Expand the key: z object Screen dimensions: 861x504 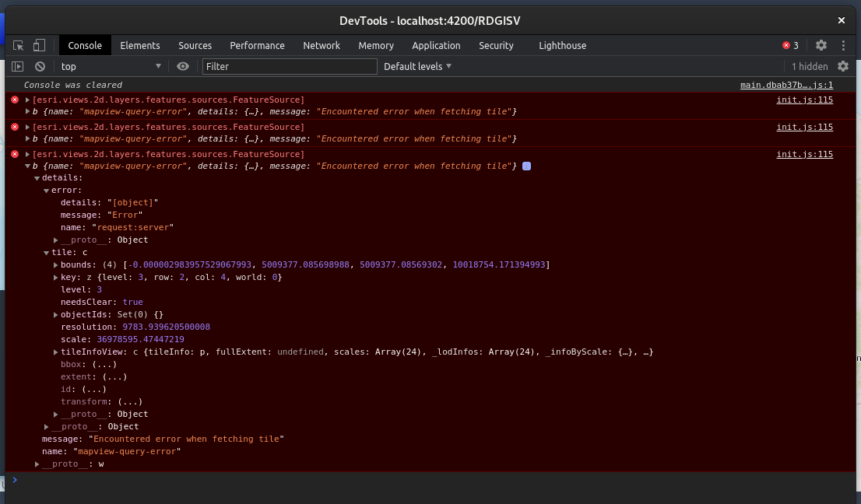tap(55, 278)
